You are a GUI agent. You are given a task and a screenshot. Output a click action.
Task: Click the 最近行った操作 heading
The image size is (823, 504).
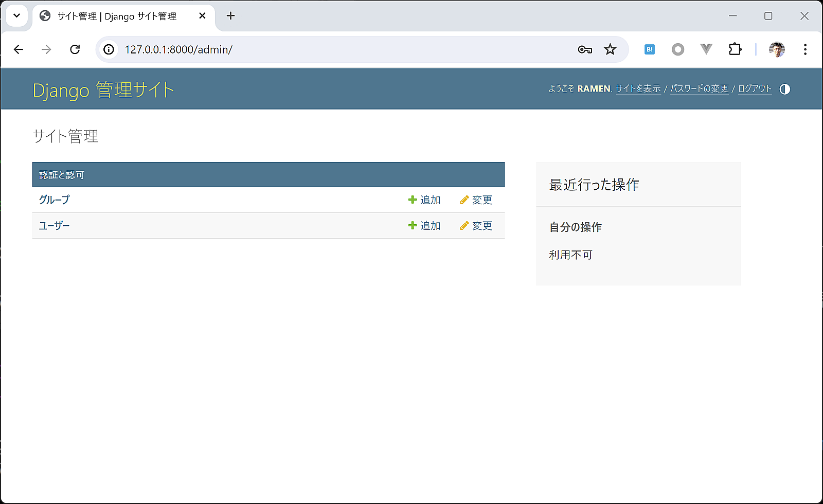pos(594,185)
